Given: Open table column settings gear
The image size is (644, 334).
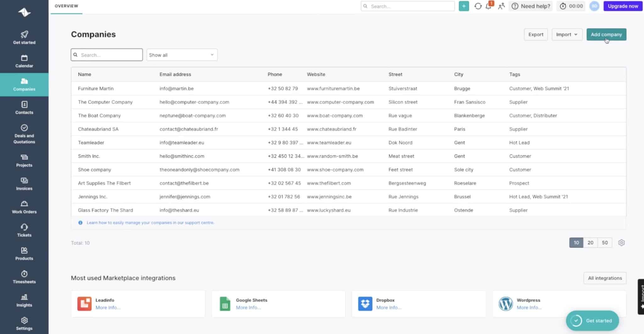Looking at the screenshot, I should [621, 242].
